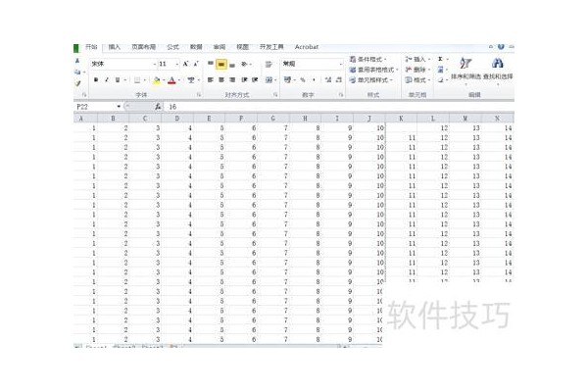Open Cell Styles (单元格样式) menu
This screenshot has width=588, height=392.
370,80
